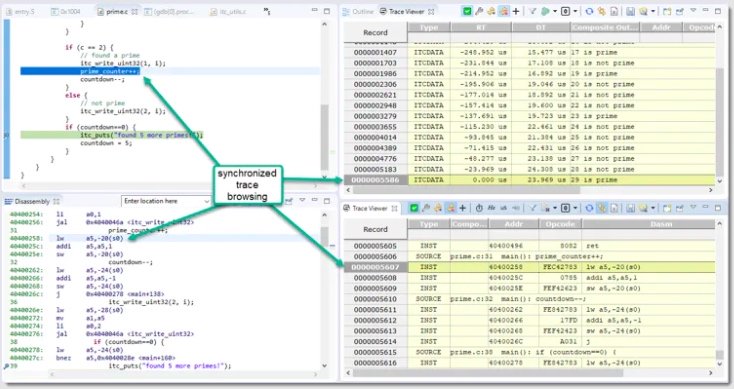
Task: Click the source editor vertical scrollbar thumb
Action: (324, 137)
